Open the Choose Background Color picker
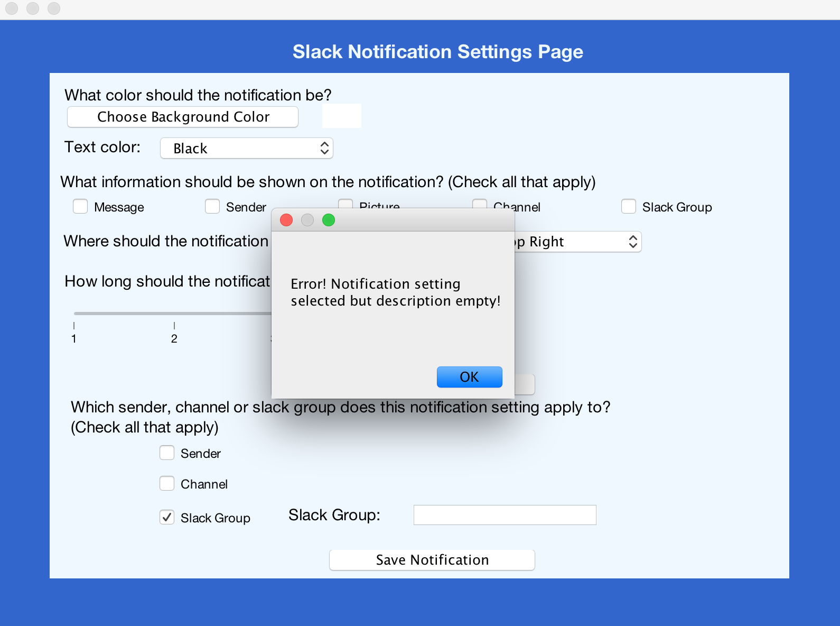840x626 pixels. point(183,117)
